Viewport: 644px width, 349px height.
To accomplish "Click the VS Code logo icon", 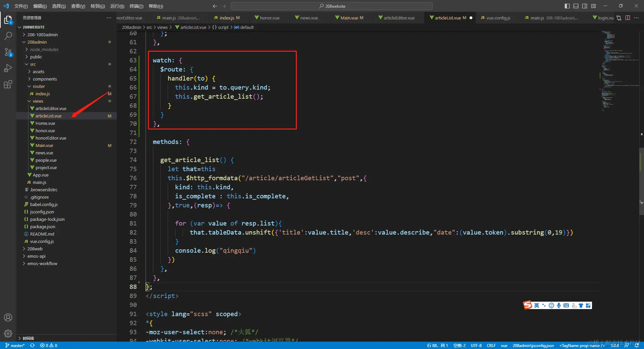I will [x=6, y=6].
